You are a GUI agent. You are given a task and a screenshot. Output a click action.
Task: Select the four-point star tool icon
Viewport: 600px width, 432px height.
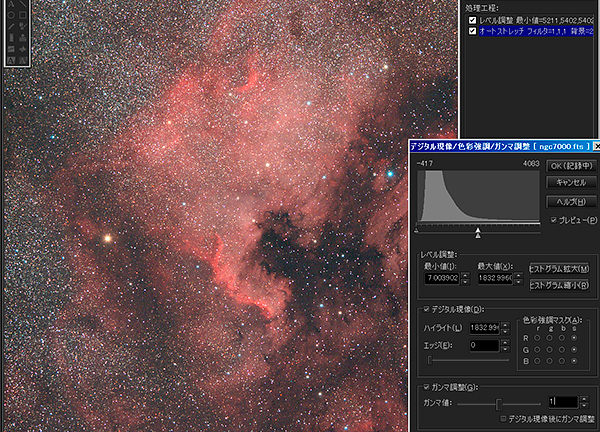coord(23,49)
